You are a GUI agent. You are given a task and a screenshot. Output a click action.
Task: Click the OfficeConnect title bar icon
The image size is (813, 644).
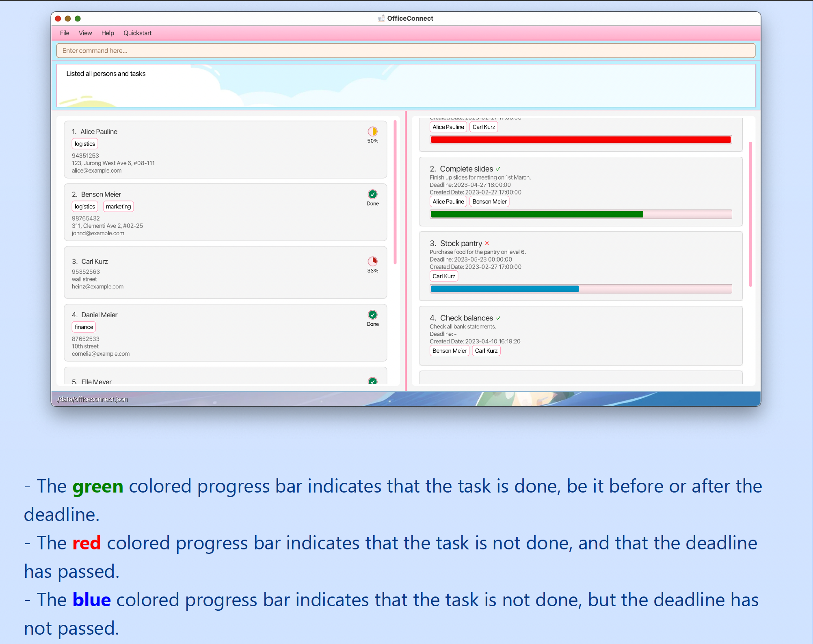pyautogui.click(x=381, y=18)
